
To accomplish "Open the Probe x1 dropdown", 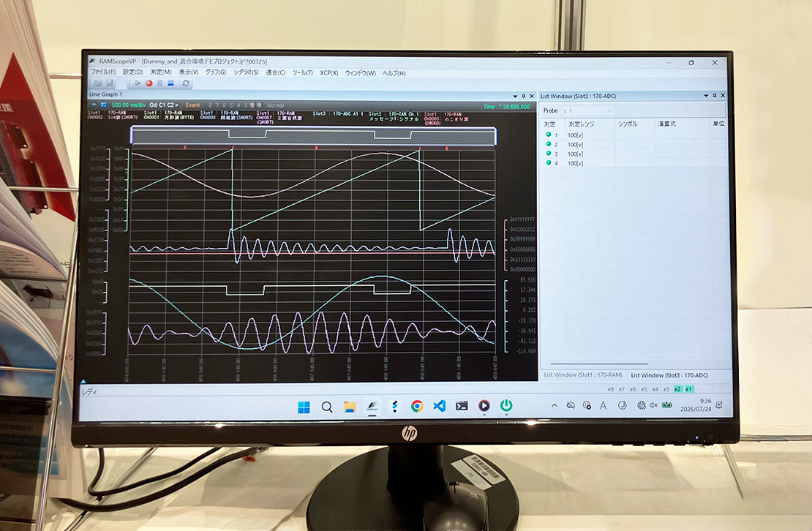I will pos(587,110).
